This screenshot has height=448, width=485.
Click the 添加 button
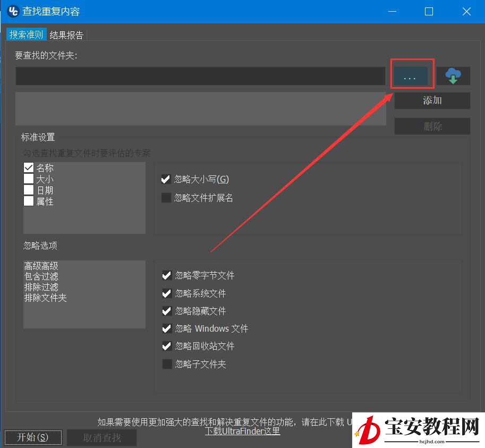point(432,100)
